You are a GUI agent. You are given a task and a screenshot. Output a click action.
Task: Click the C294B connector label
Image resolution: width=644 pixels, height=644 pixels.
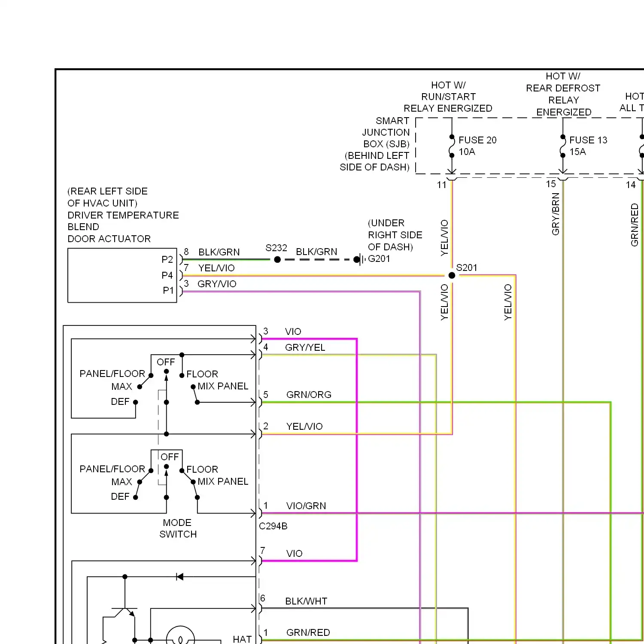coord(273,526)
